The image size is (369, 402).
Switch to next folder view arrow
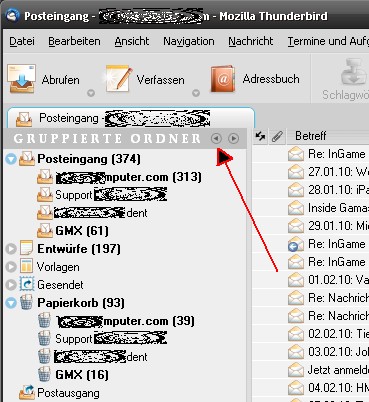[x=234, y=138]
